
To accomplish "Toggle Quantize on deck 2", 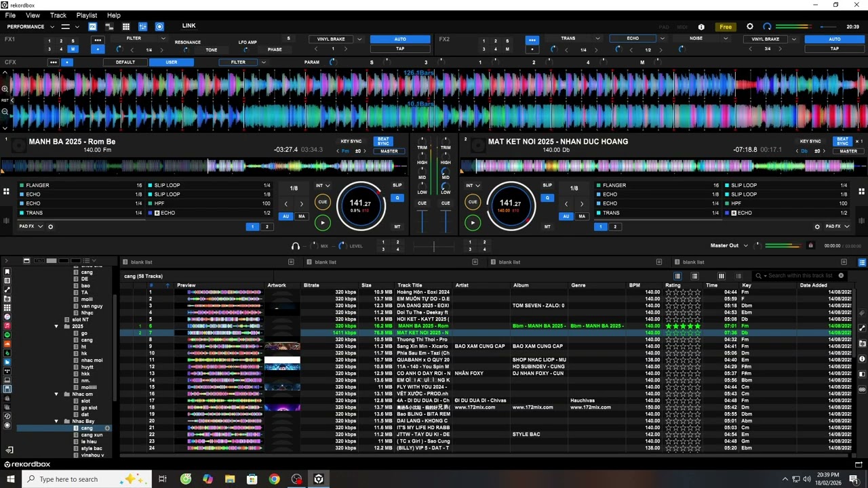I will [x=547, y=197].
